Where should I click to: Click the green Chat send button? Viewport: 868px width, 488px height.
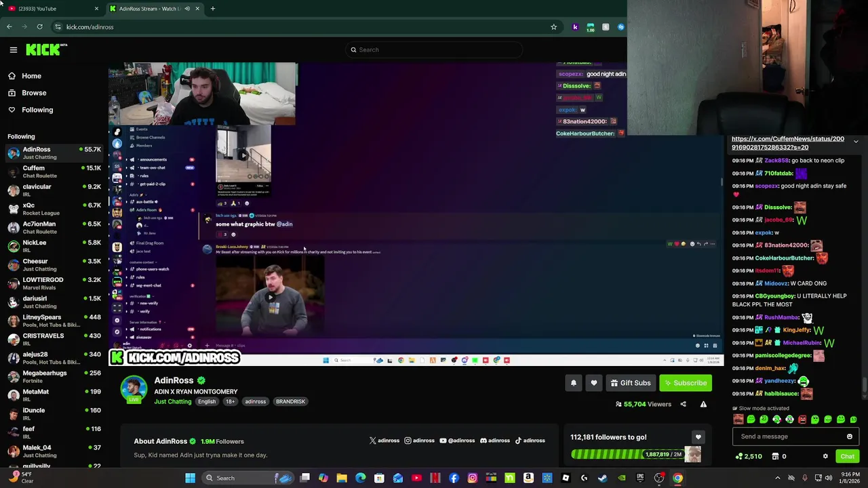point(847,456)
